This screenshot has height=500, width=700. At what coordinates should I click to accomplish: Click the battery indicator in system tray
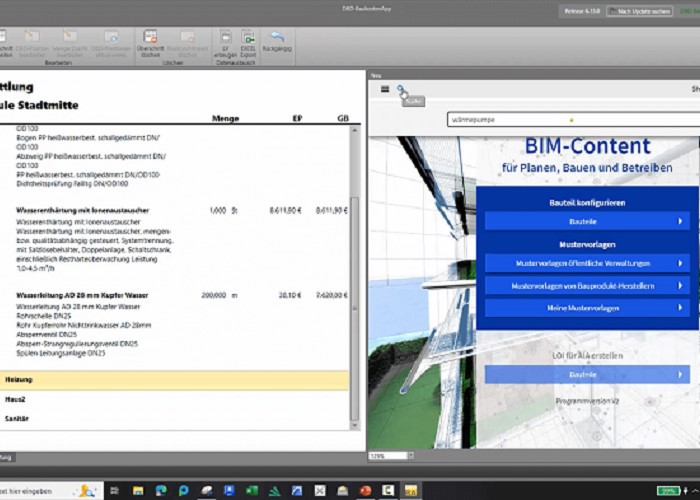668,491
